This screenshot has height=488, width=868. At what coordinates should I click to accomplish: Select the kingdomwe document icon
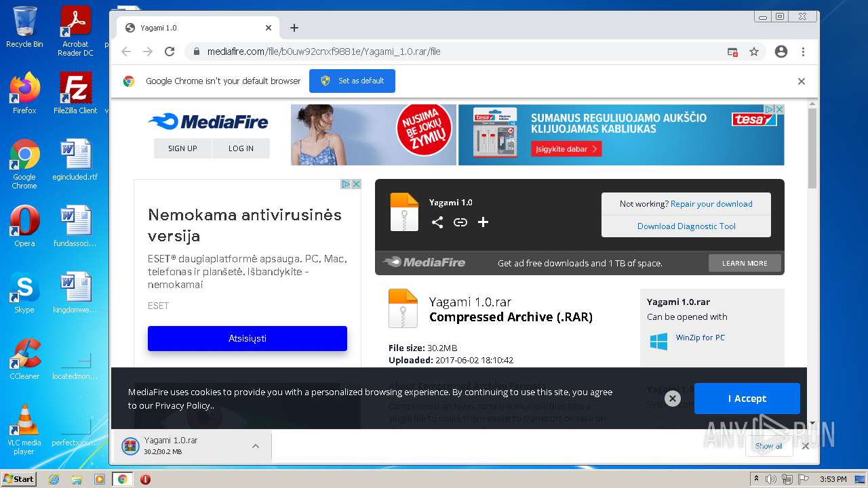click(75, 293)
